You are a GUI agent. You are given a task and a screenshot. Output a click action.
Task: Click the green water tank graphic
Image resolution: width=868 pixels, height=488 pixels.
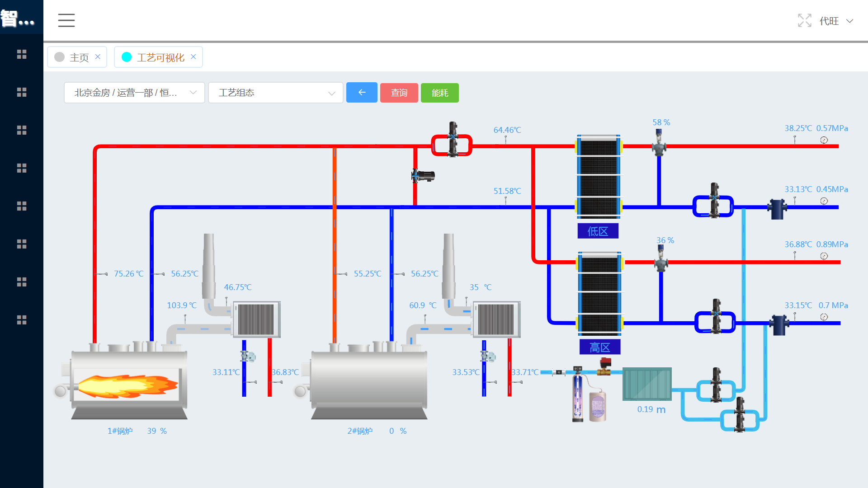pos(647,384)
